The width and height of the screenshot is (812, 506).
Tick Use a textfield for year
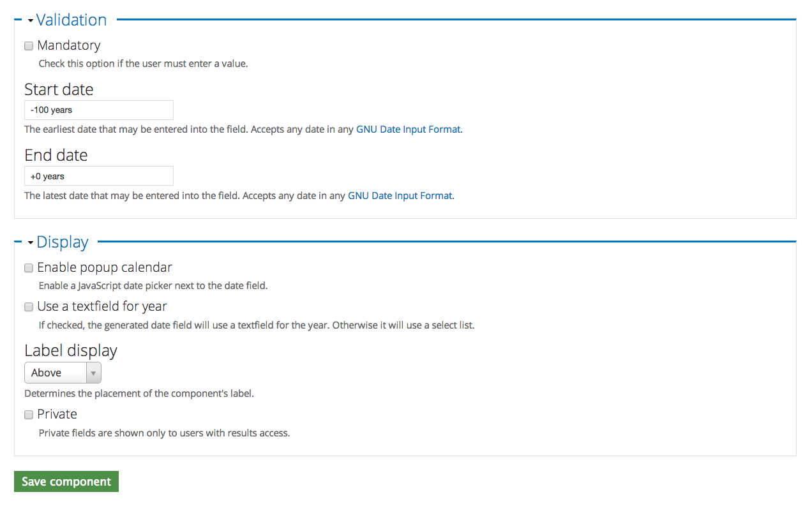pyautogui.click(x=29, y=307)
